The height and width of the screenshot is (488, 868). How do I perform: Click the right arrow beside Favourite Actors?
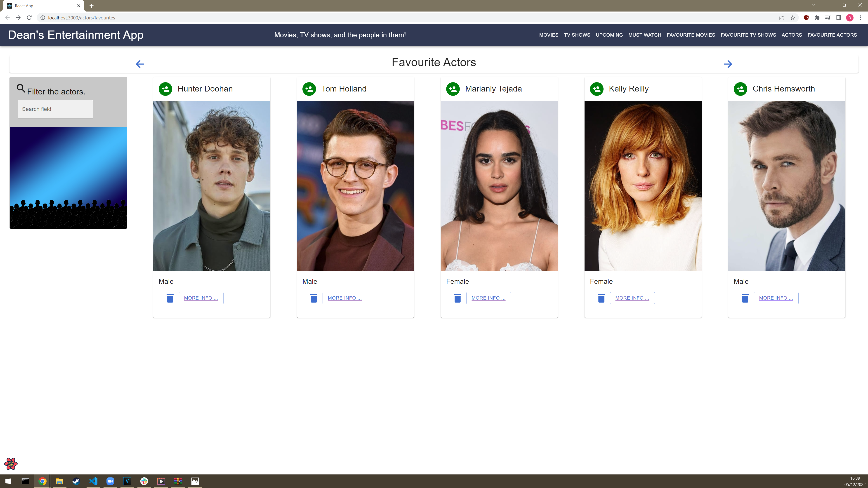[x=728, y=64]
